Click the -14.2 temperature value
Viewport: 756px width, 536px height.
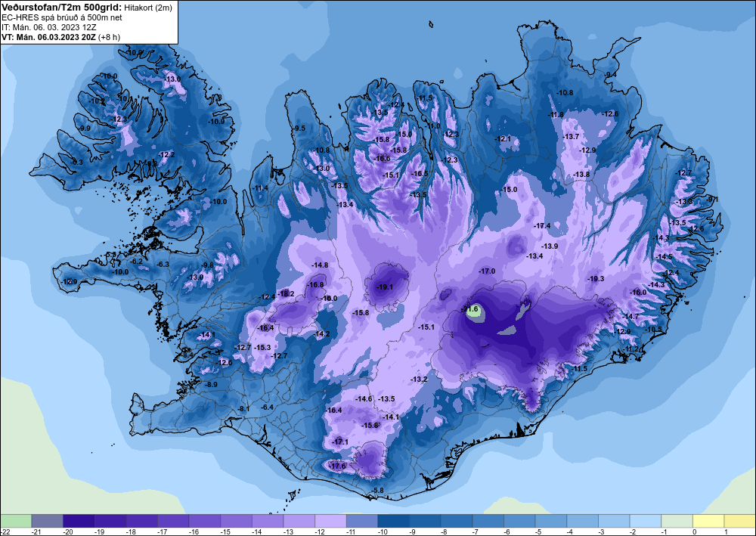(321, 334)
